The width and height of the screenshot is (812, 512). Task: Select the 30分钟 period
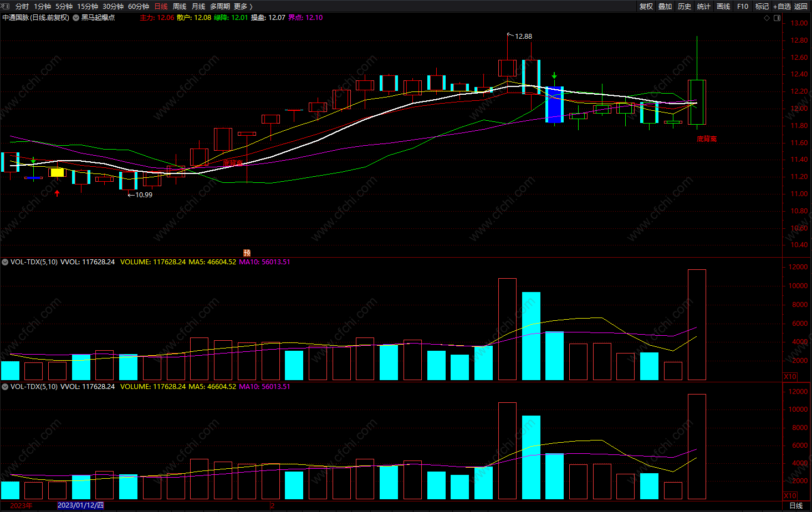113,6
